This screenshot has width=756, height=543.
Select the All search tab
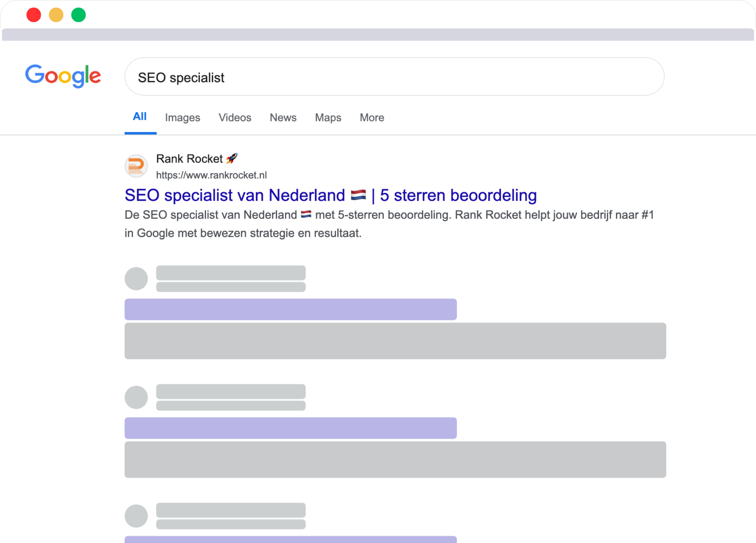(x=140, y=117)
